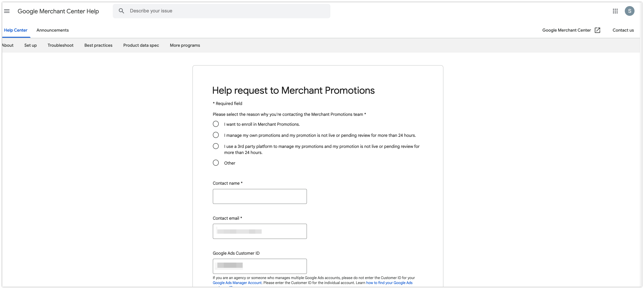Select the 'Other' reason option
644x289 pixels.
click(x=216, y=163)
